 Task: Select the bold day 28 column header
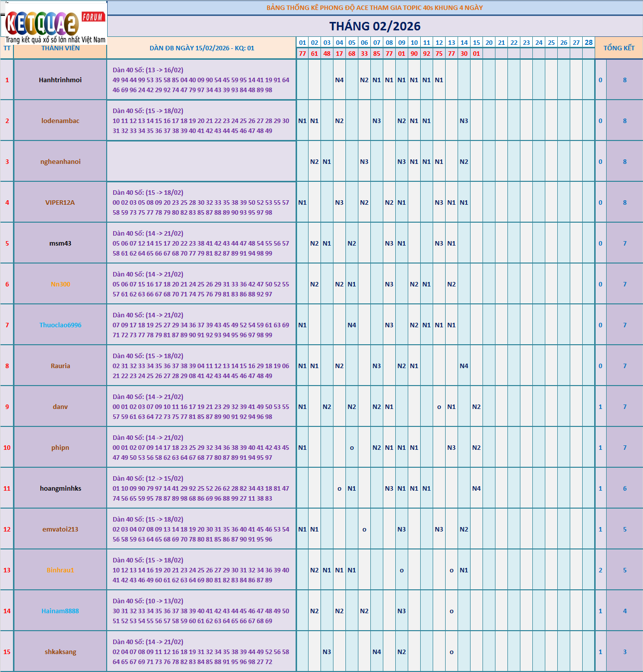589,42
